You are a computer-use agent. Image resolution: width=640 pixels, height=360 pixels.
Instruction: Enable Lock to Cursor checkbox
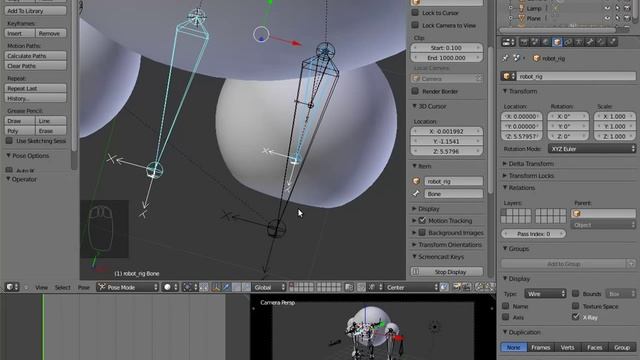point(415,13)
